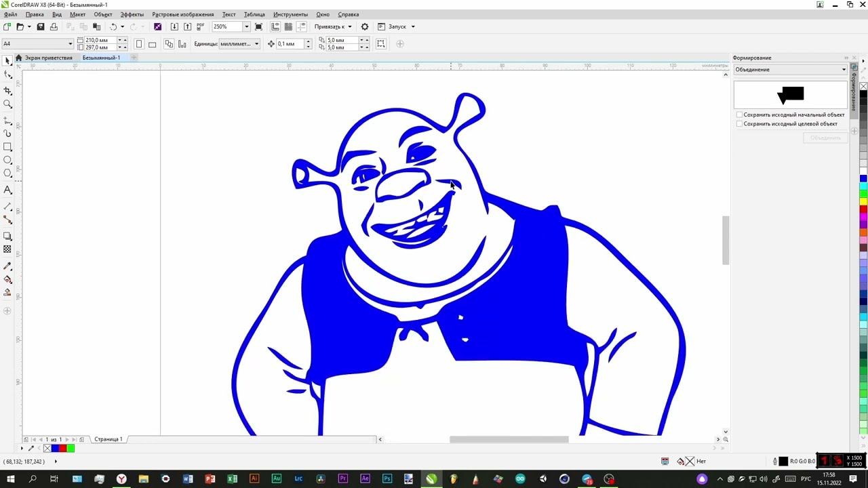Select the Rectangle tool
The image size is (868, 488).
point(7,146)
